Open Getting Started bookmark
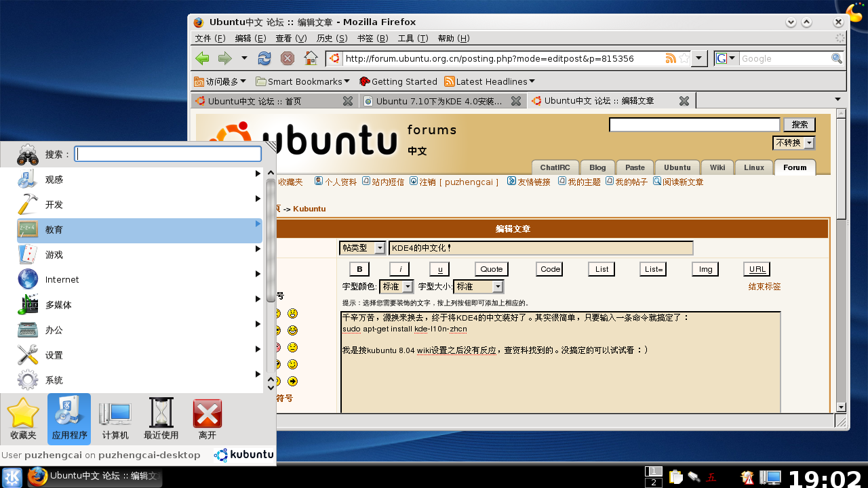This screenshot has height=488, width=868. tap(398, 81)
